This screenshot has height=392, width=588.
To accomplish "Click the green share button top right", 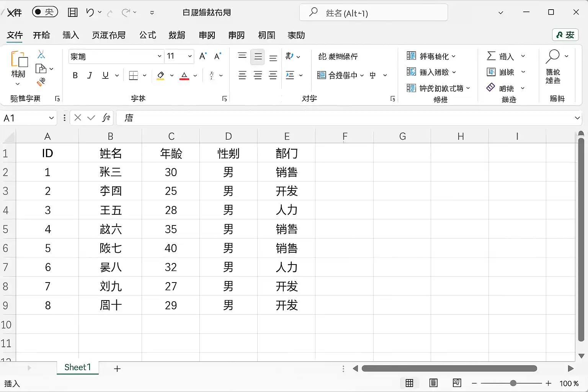I will click(x=565, y=35).
